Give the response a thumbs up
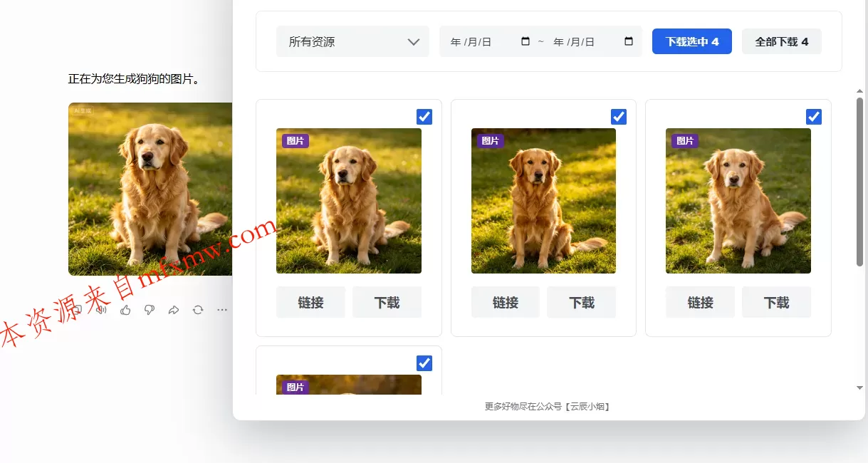This screenshot has width=868, height=463. [125, 310]
